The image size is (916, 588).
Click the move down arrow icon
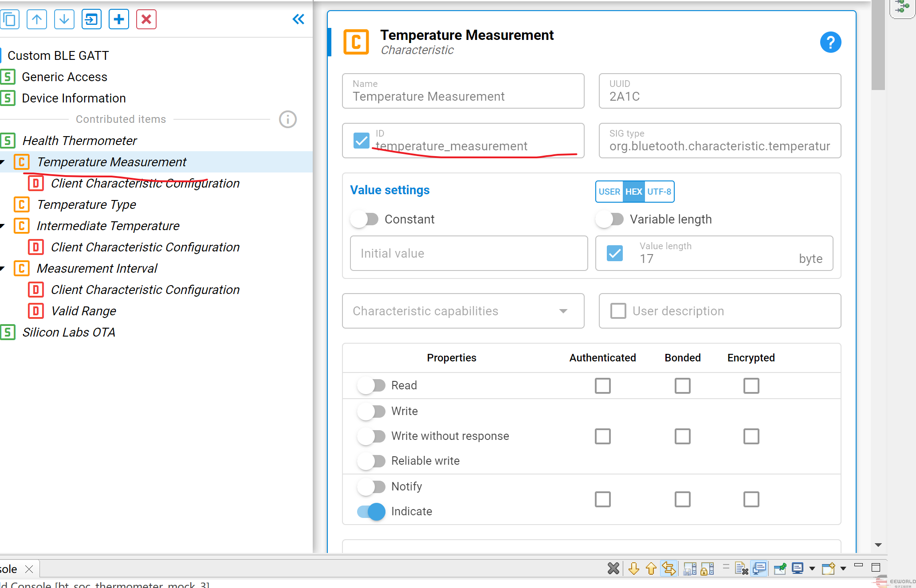coord(64,20)
